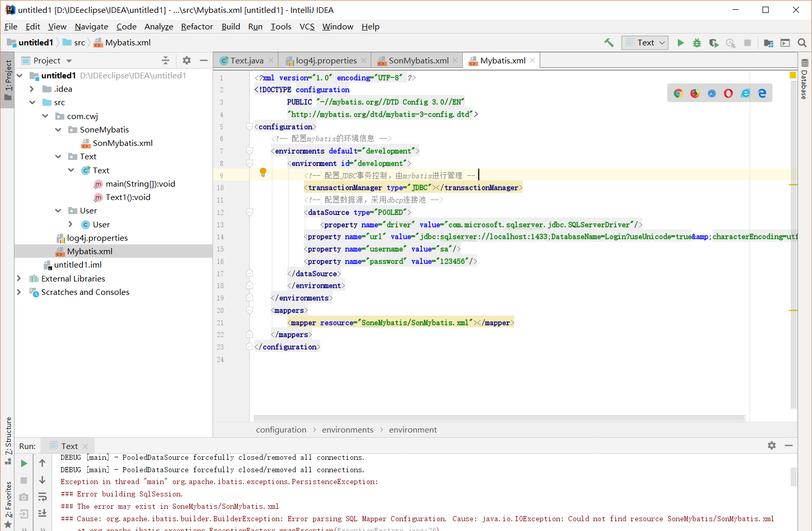Click the yellow intention lightbulb on line 9

263,172
